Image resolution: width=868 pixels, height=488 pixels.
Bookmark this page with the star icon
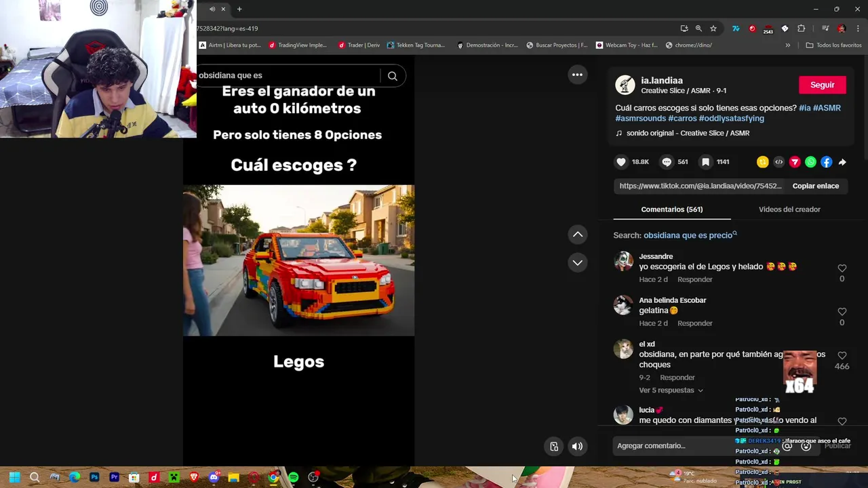coord(713,28)
